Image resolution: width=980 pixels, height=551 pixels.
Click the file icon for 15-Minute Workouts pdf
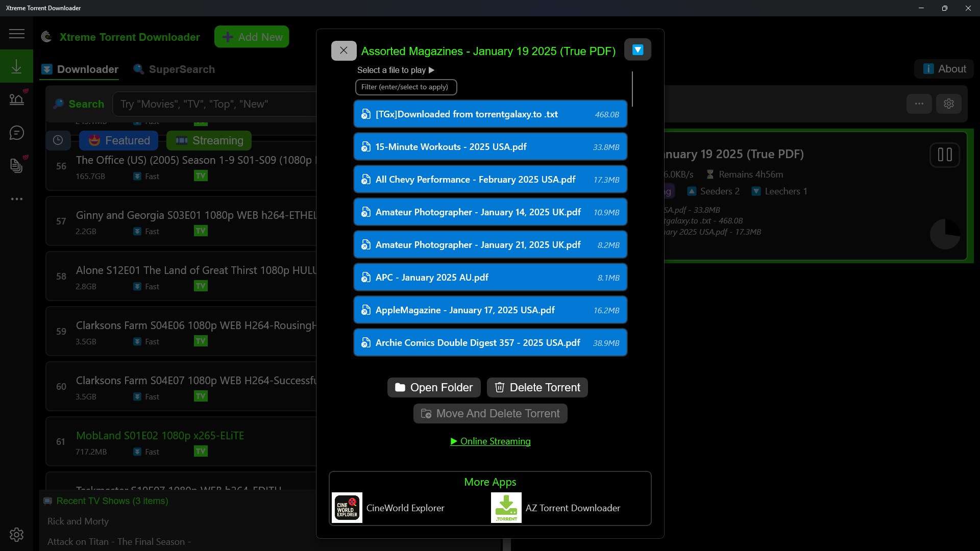point(366,147)
